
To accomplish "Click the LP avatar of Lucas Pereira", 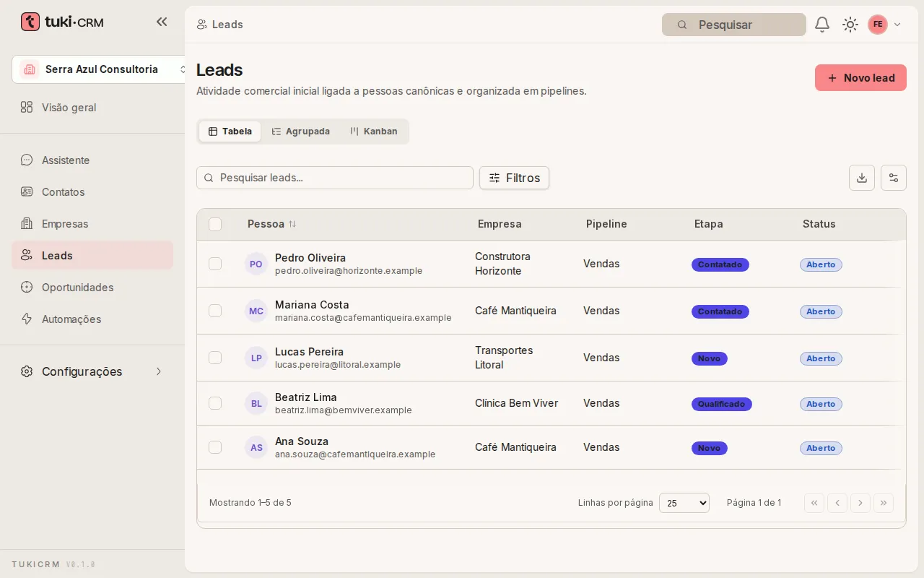I will [x=256, y=358].
